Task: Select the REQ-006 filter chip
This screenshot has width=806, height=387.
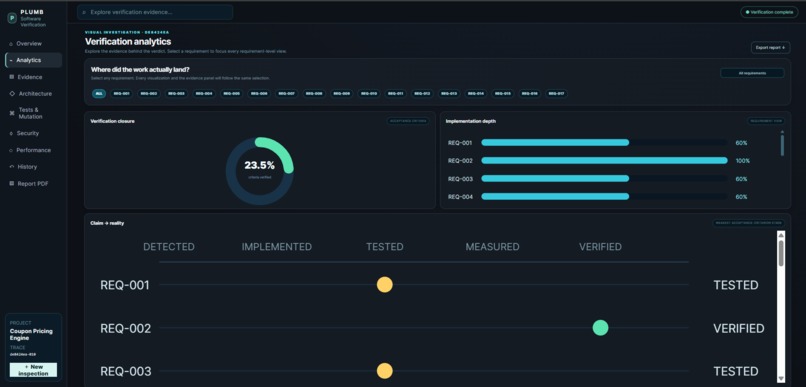Action: [x=260, y=94]
